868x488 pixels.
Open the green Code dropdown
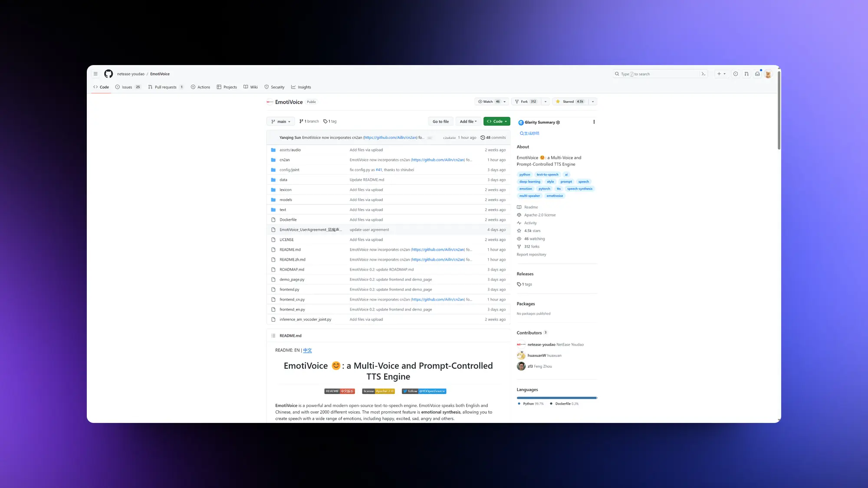pos(497,121)
